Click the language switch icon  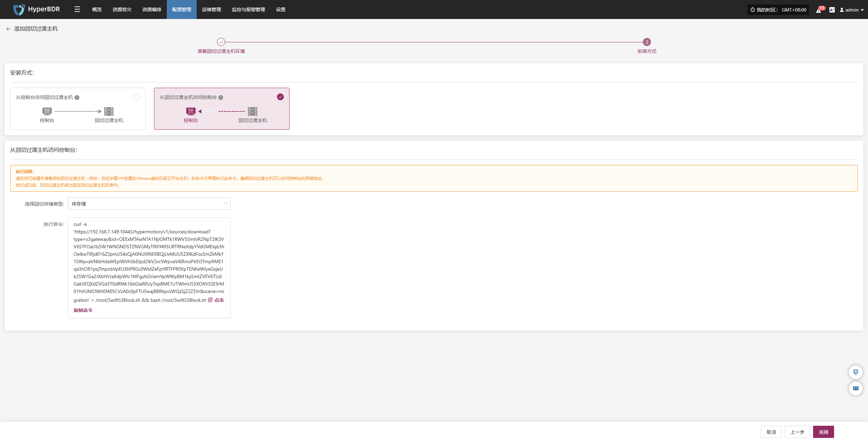coord(832,10)
